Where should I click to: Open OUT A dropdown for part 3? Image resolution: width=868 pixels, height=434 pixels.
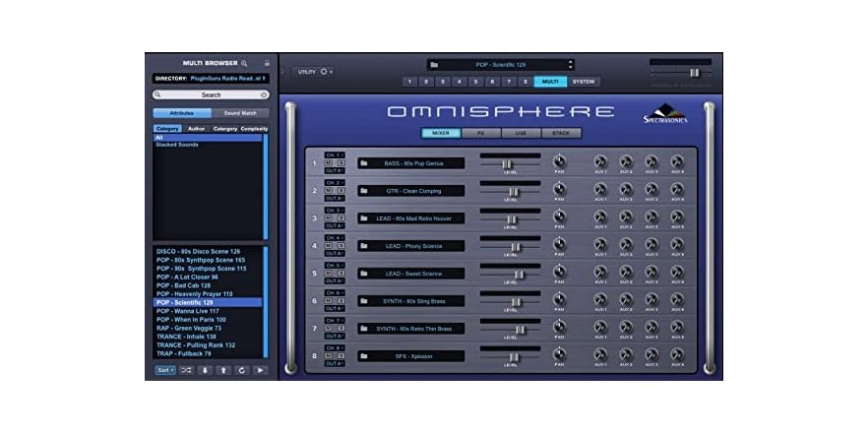[335, 226]
